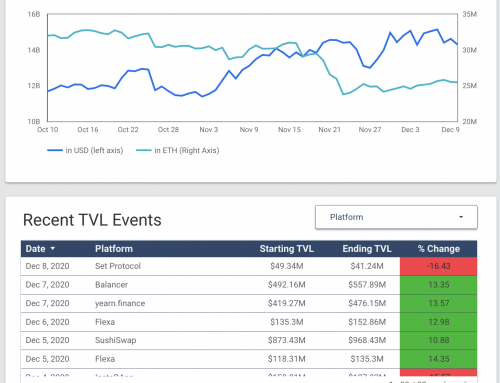Sort by % Change column header

tap(439, 249)
